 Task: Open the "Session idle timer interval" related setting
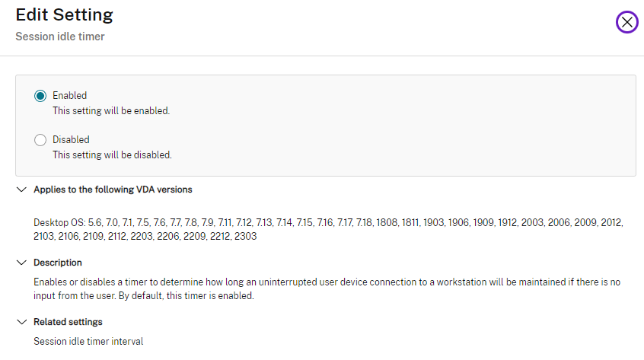pyautogui.click(x=88, y=342)
